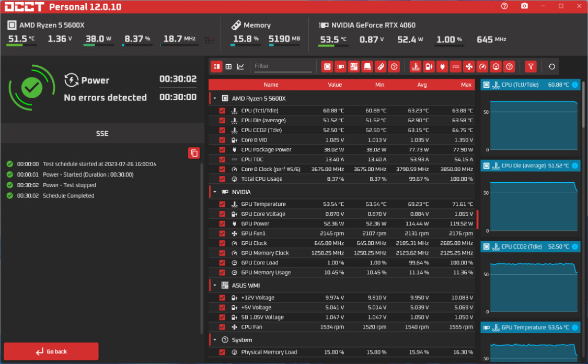This screenshot has width=588, height=364.
Task: Click the GPU Power row in the sensor list
Action: pyautogui.click(x=341, y=224)
